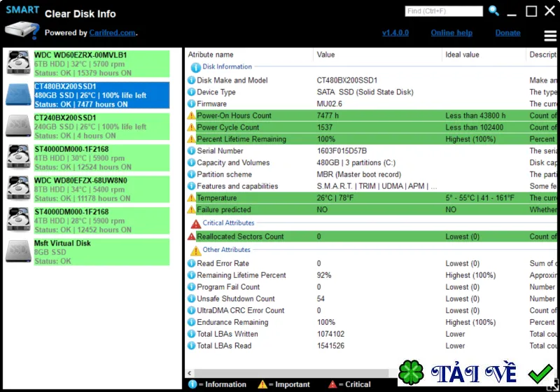This screenshot has height=392, width=560.
Task: Select the CT240BX200SSD1 disk entry
Action: (101, 127)
